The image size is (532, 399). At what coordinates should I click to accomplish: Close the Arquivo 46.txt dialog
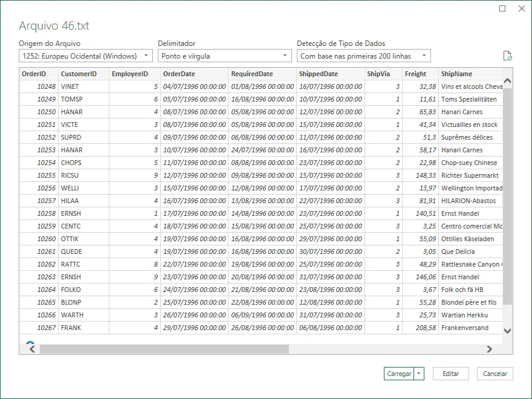click(x=522, y=8)
